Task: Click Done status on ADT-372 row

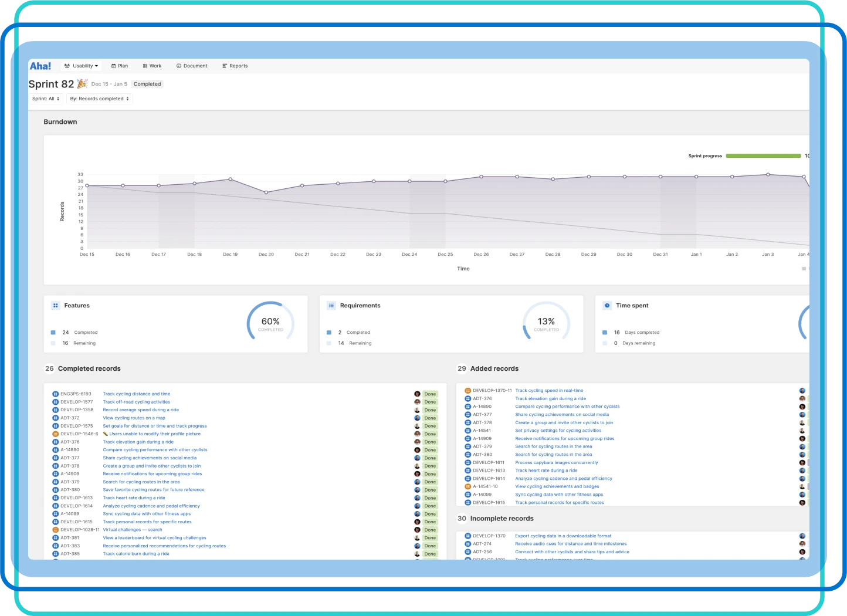Action: pyautogui.click(x=430, y=418)
